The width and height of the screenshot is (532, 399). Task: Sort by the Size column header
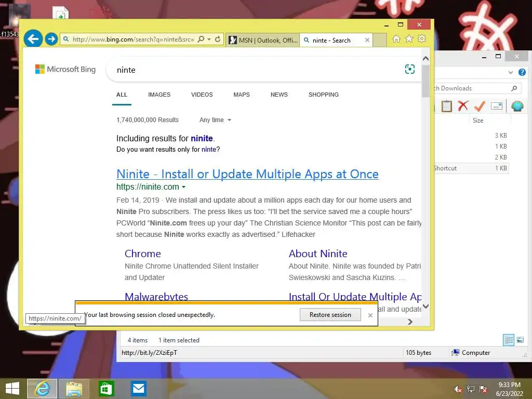pos(478,121)
